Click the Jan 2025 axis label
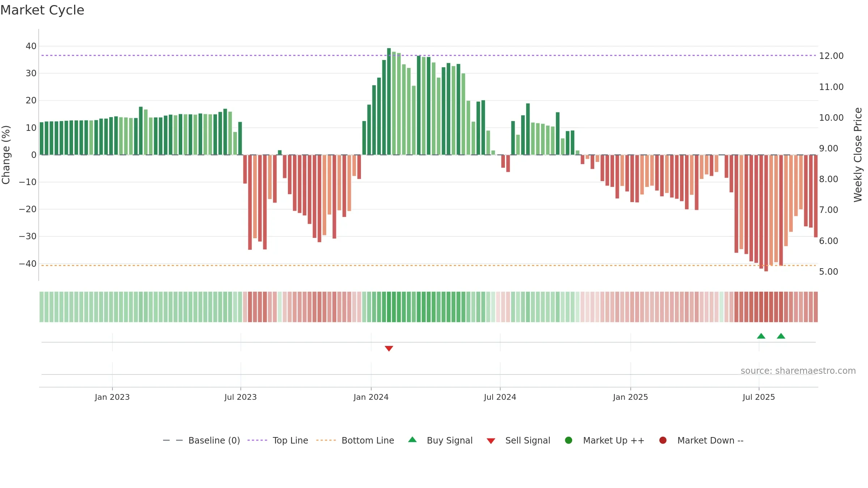This screenshot has width=868, height=488. (x=630, y=397)
